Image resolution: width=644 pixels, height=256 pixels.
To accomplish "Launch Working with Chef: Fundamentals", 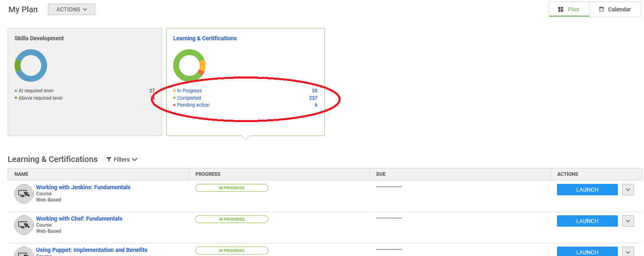I will point(587,221).
